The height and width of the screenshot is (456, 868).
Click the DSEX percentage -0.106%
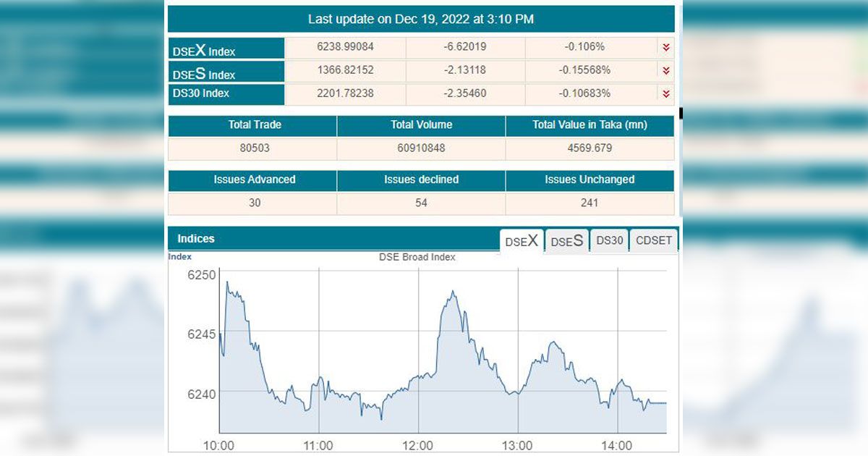pos(584,47)
